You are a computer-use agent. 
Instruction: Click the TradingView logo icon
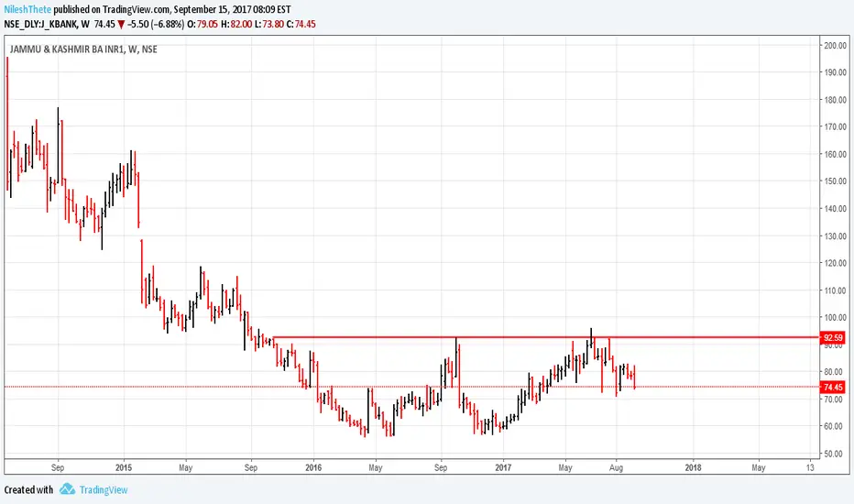pyautogui.click(x=68, y=488)
